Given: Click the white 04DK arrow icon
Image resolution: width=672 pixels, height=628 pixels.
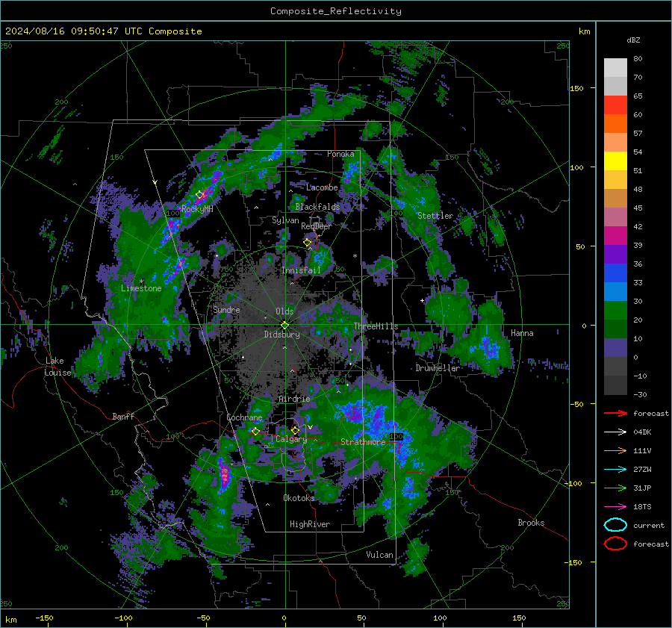Looking at the screenshot, I should pos(615,432).
